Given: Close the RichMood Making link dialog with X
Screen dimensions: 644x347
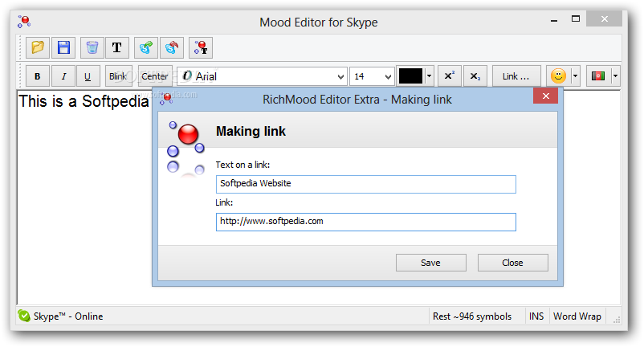Looking at the screenshot, I should (545, 96).
